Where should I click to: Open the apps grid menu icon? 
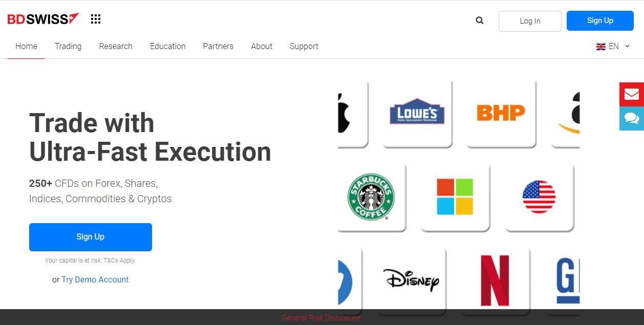[96, 19]
